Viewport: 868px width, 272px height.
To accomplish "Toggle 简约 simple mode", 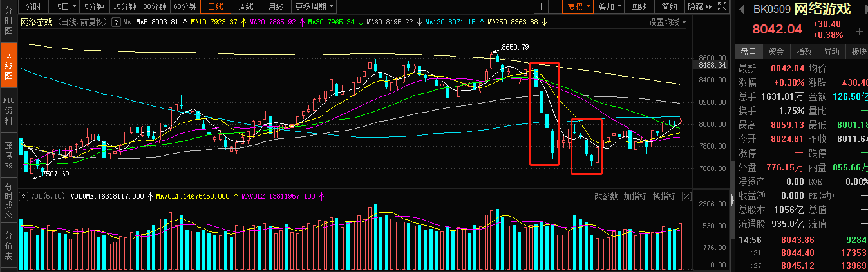I will [x=669, y=6].
